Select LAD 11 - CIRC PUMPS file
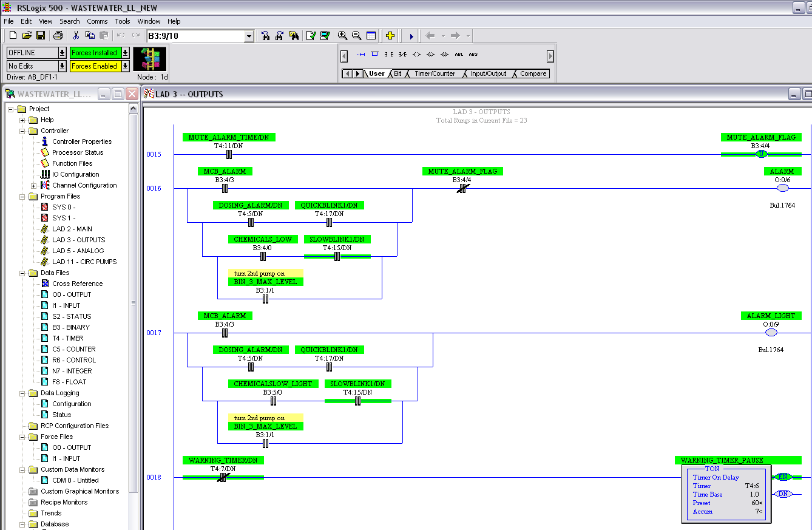This screenshot has height=530, width=812. coord(84,262)
